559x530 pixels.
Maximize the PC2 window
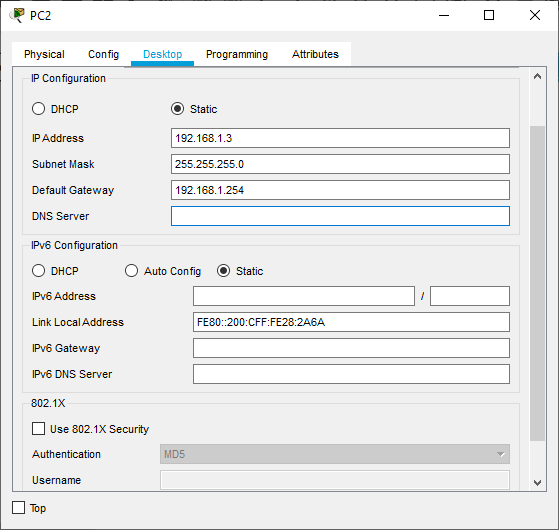(489, 15)
